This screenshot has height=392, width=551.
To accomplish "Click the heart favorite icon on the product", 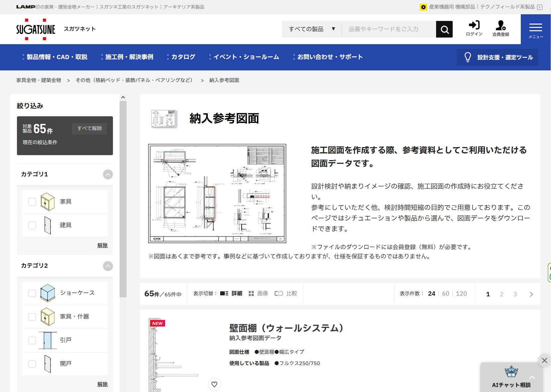I will pyautogui.click(x=215, y=384).
